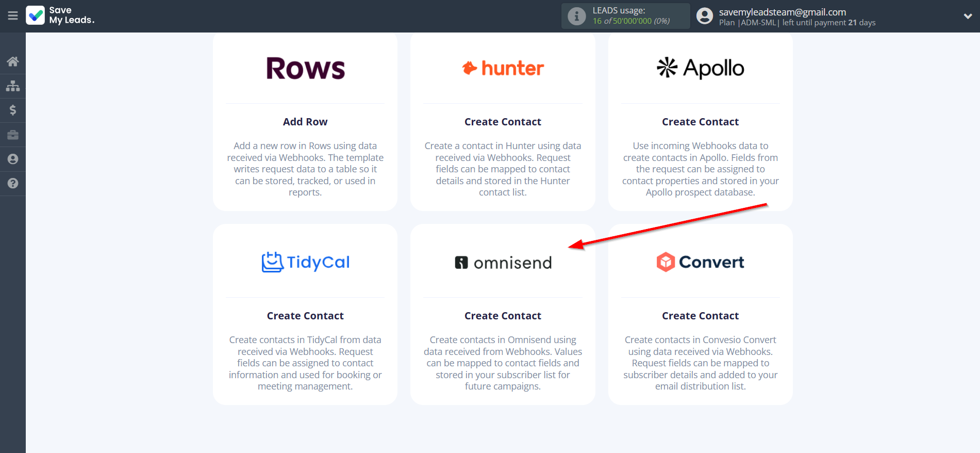
Task: Open Connections sitemap icon in sidebar
Action: pyautogui.click(x=13, y=86)
